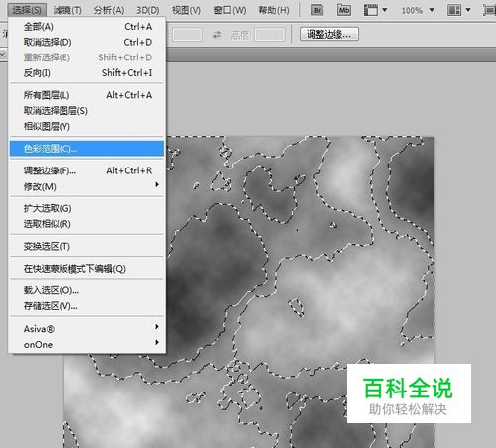Expand the Modify (修改) submenu

click(x=87, y=186)
